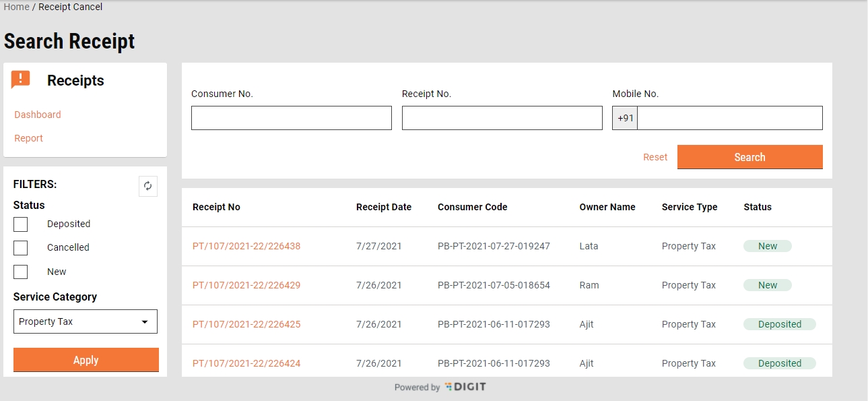Screen dimensions: 868x401
Task: Open receipt PT/107/2021-22/226438
Action: (x=246, y=246)
